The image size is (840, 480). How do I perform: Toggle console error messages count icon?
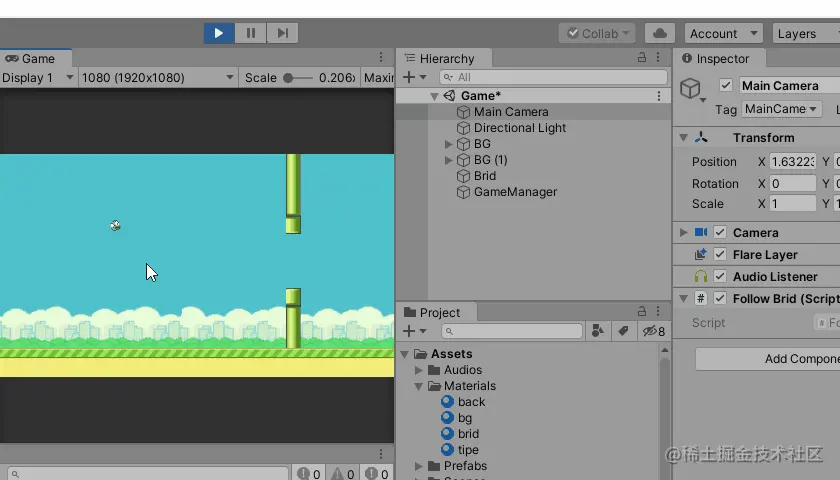(377, 474)
